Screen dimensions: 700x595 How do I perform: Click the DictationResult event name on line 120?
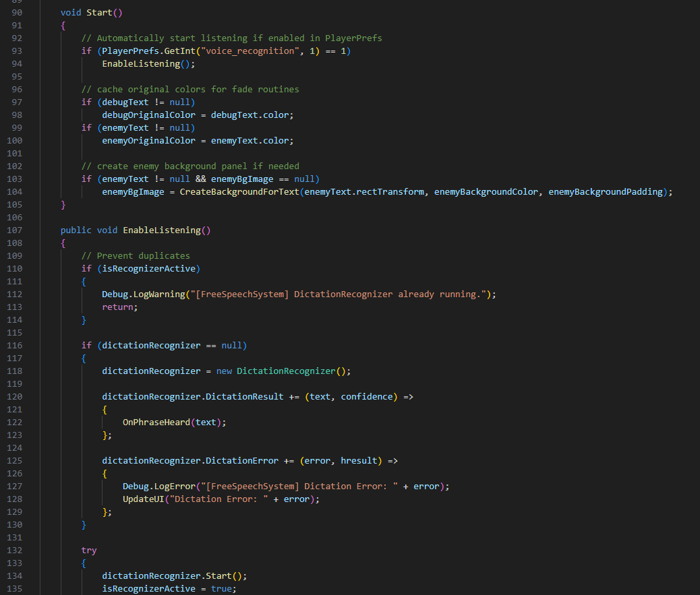(x=243, y=396)
